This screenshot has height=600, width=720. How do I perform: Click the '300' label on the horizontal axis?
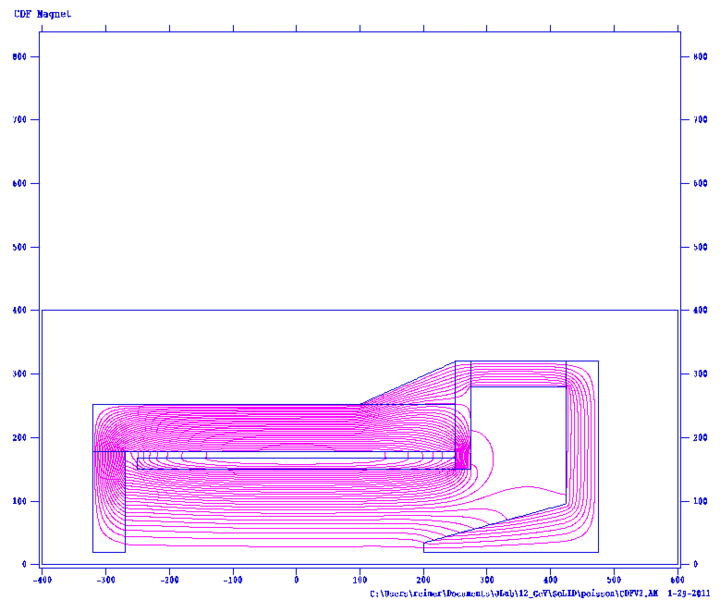pos(487,580)
